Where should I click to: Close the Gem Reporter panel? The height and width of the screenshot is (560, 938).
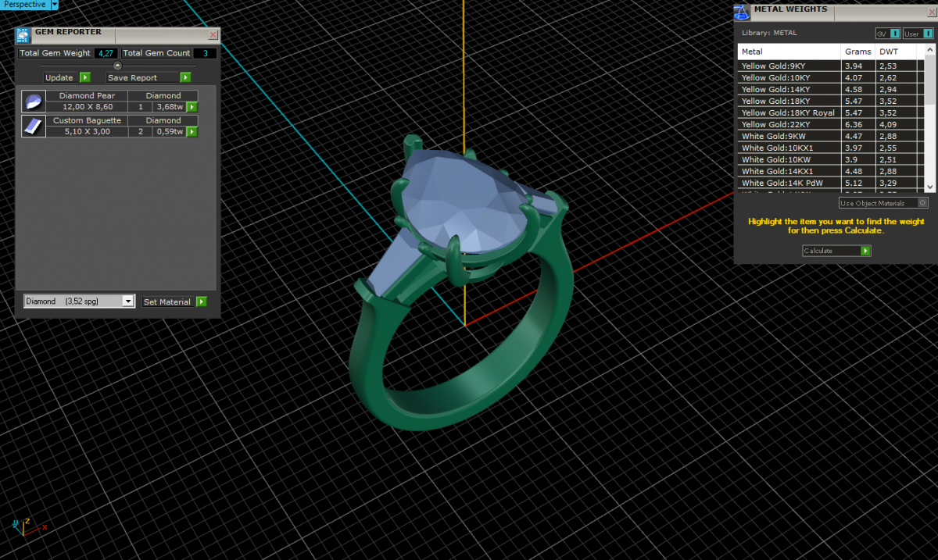213,35
